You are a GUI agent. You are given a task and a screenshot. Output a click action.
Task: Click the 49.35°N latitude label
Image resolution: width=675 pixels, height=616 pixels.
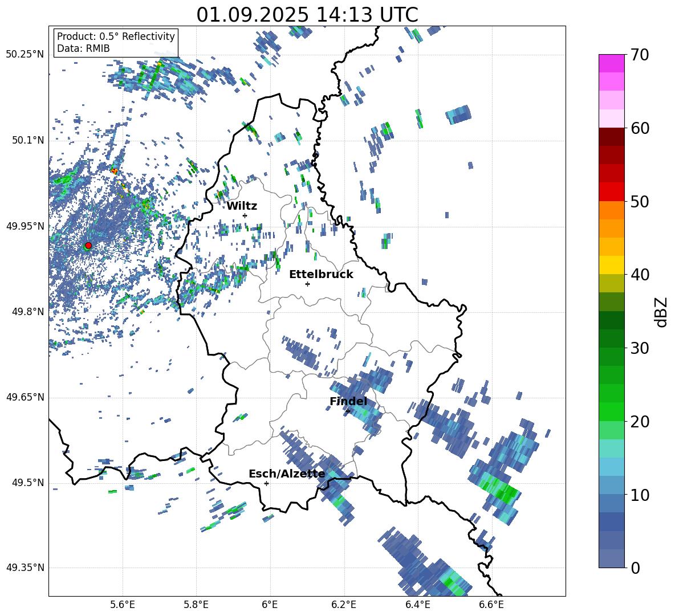(25, 568)
